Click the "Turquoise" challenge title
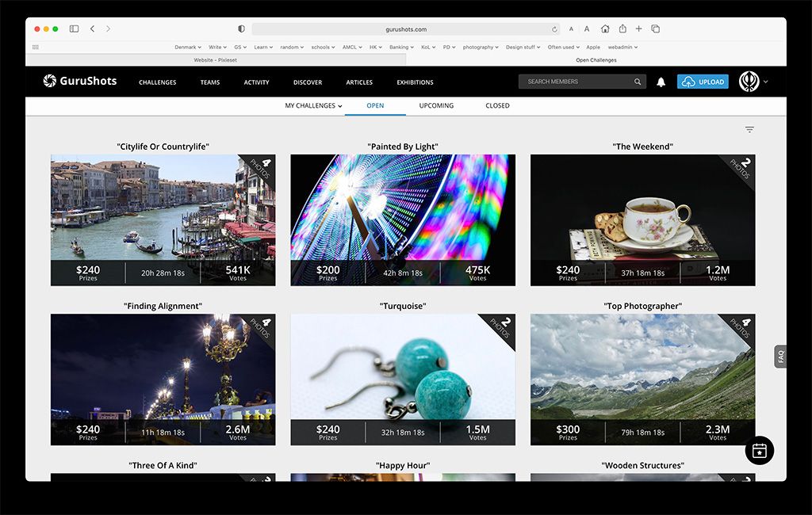 coord(403,306)
